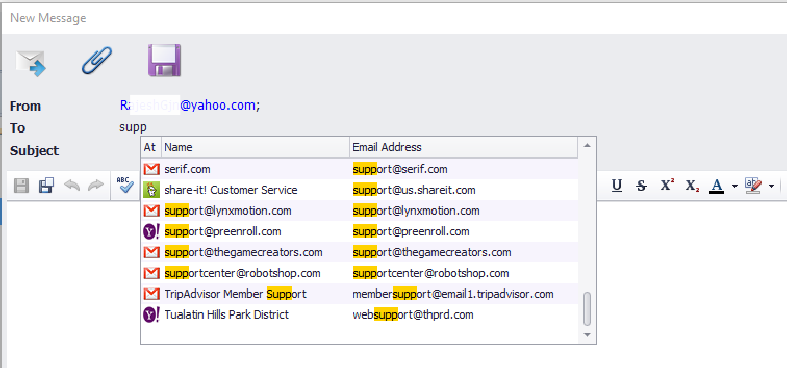Click the gray save icon in editor toolbar
Screen dimensions: 787x368
(21, 186)
